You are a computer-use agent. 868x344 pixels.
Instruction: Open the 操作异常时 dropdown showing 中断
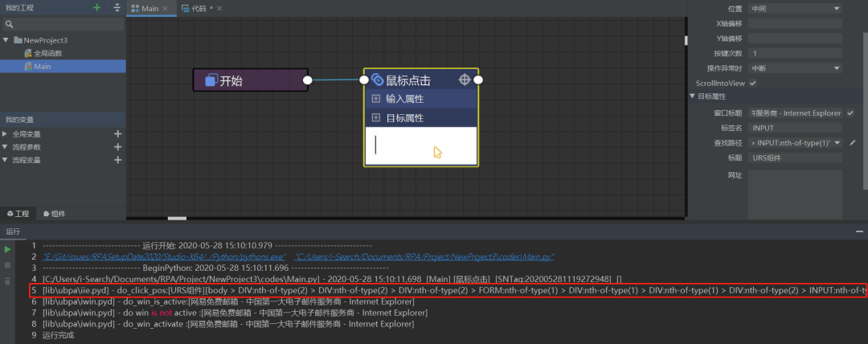[x=795, y=68]
